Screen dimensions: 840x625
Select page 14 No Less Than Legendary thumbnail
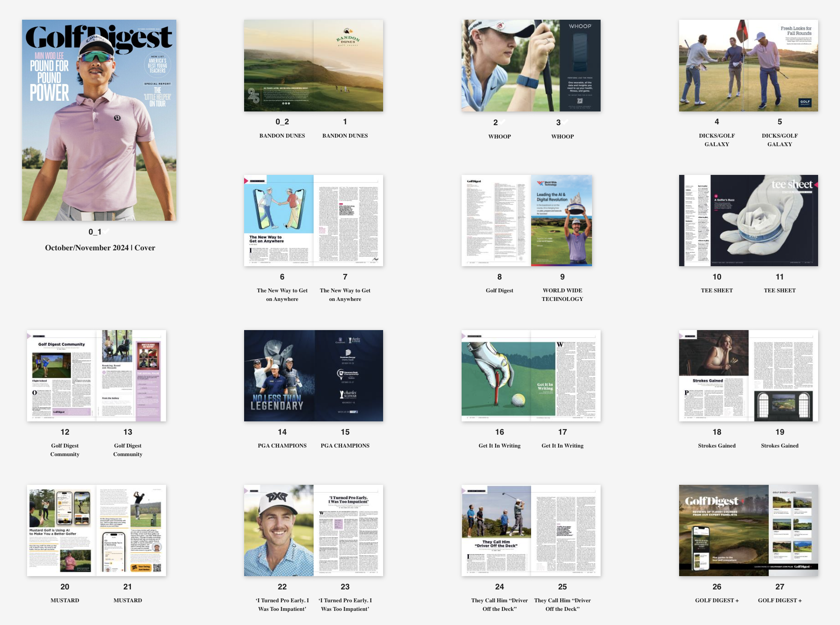coord(279,376)
